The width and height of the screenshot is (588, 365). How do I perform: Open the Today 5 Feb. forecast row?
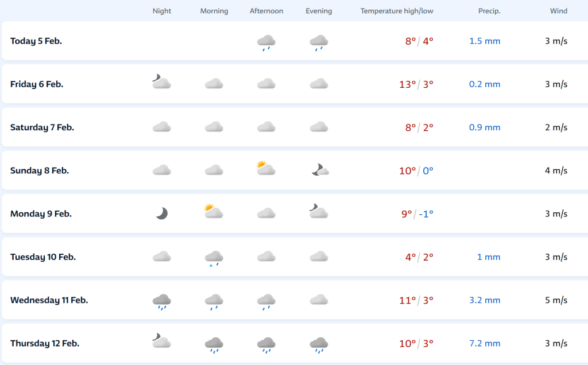36,41
